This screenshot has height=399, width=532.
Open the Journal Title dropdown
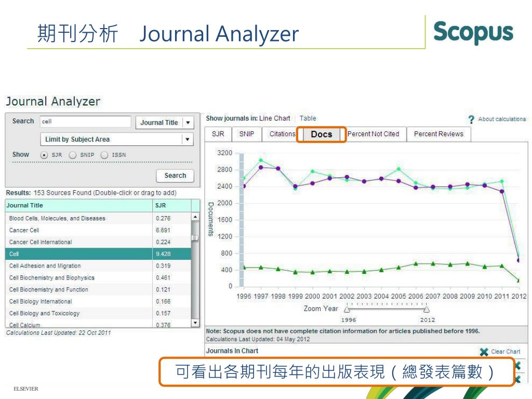165,123
